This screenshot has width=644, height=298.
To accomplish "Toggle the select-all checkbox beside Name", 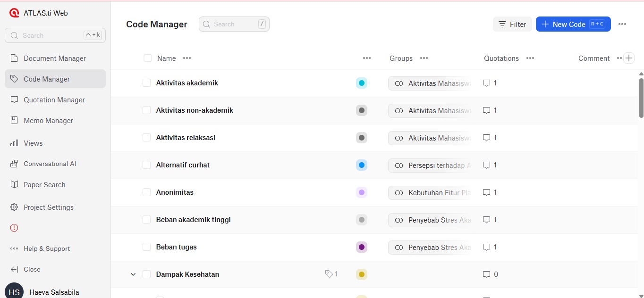I will pyautogui.click(x=148, y=58).
